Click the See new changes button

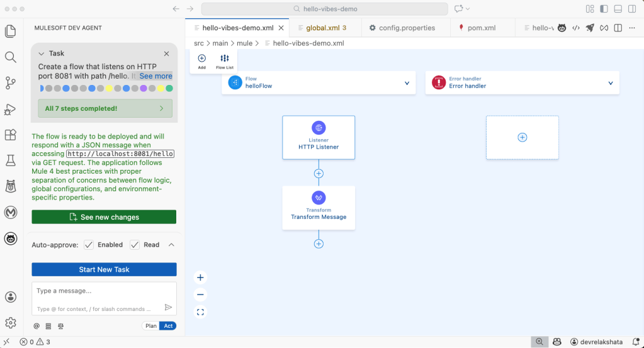104,217
